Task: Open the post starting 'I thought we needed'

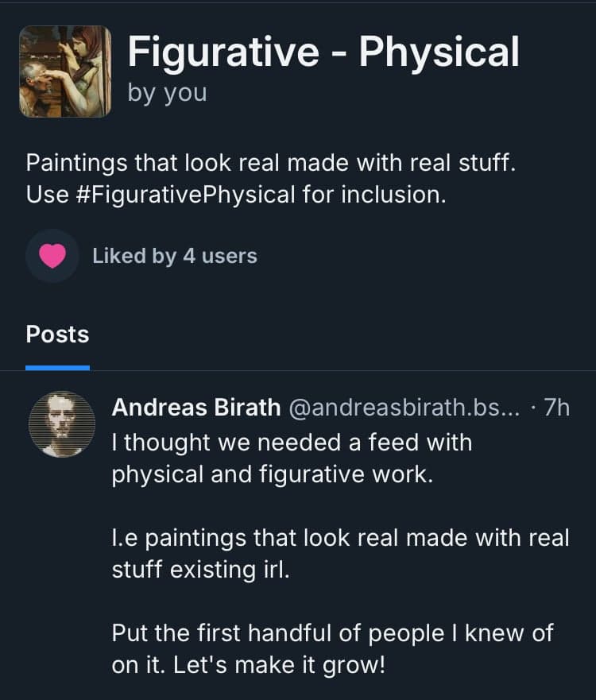Action: coord(291,442)
